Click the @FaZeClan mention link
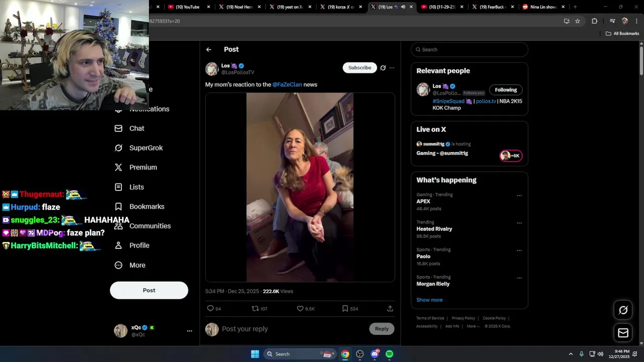Viewport: 644px width, 362px height. [287, 84]
